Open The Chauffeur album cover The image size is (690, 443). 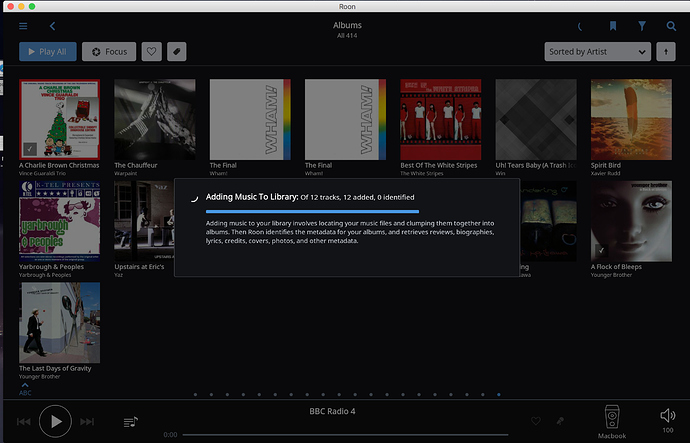pos(155,119)
